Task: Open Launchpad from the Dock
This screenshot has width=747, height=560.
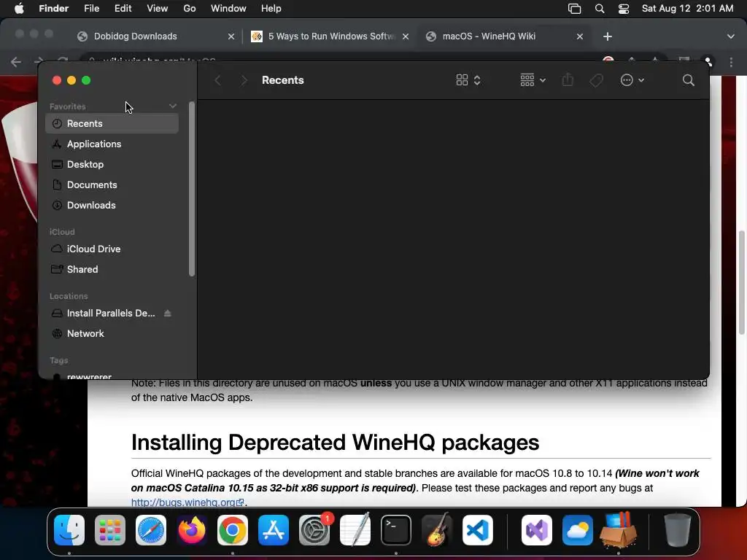Action: 110,530
